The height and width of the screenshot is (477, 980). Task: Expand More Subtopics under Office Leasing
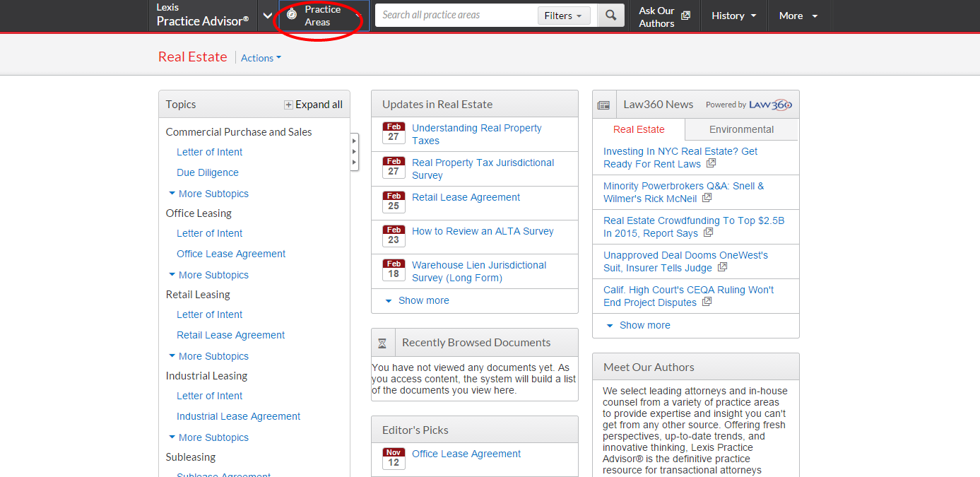pyautogui.click(x=208, y=275)
